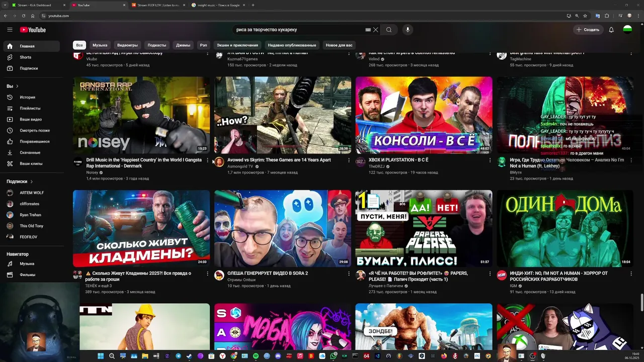Open the YouTube hamburger guide menu
Viewport: 644px width, 362px height.
[x=10, y=30]
